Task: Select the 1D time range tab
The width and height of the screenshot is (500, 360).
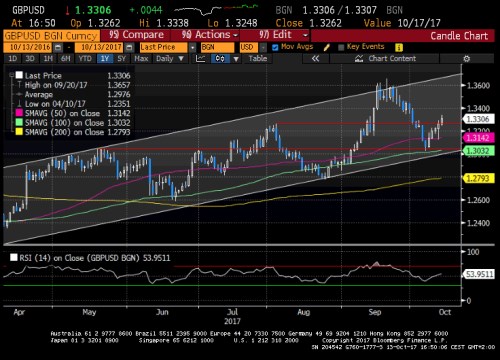Action: point(12,59)
